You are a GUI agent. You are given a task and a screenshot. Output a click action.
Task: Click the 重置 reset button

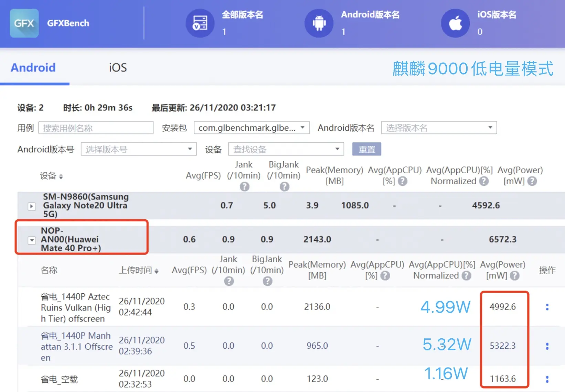coord(367,149)
